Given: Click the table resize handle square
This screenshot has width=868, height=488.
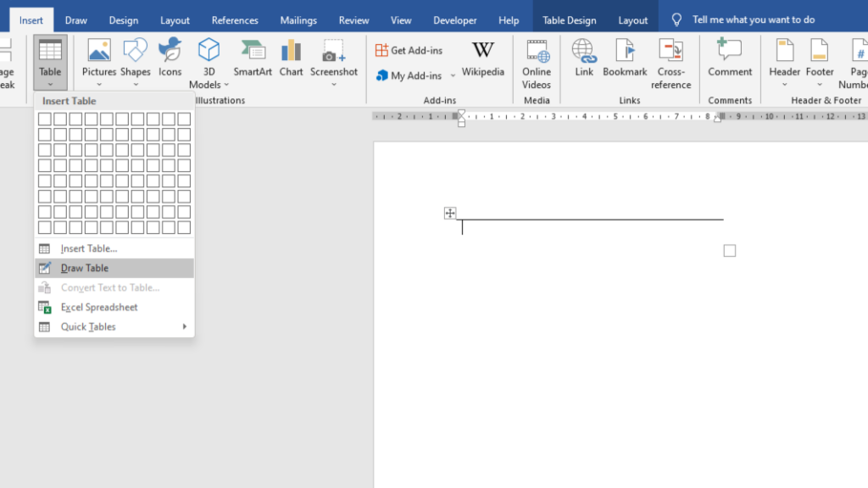Looking at the screenshot, I should [x=730, y=251].
